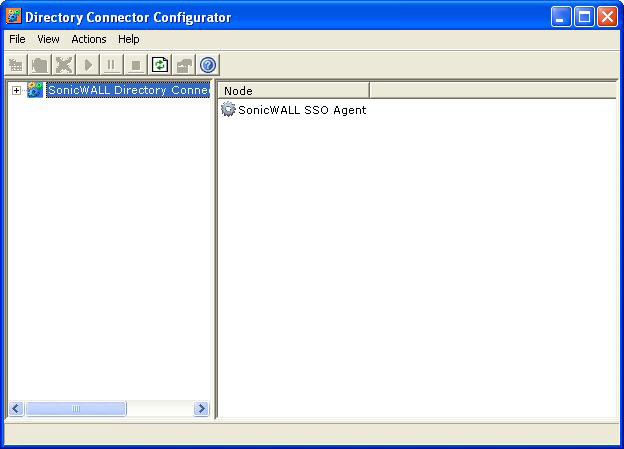Open the Actions menu
Screen dimensions: 624x449
(x=88, y=39)
